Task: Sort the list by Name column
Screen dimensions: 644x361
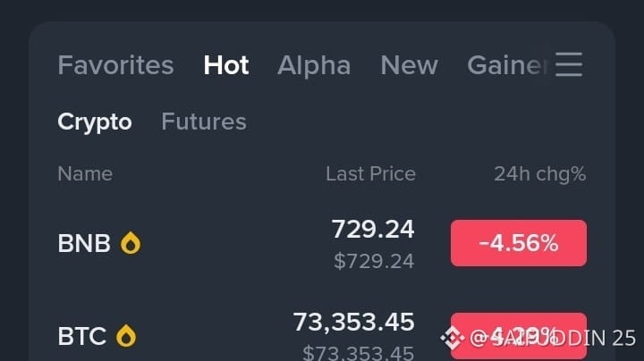Action: point(85,173)
